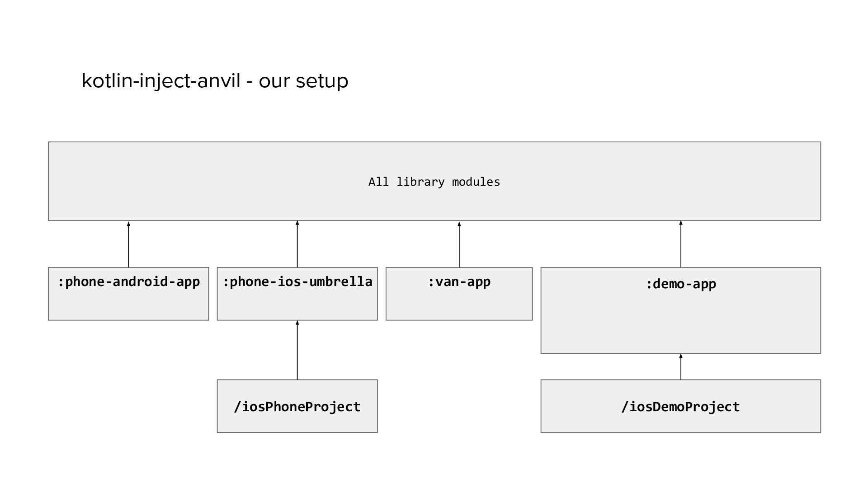The image size is (868, 488).
Task: Select arrow from iosDemoProject to demo-app
Action: (680, 366)
